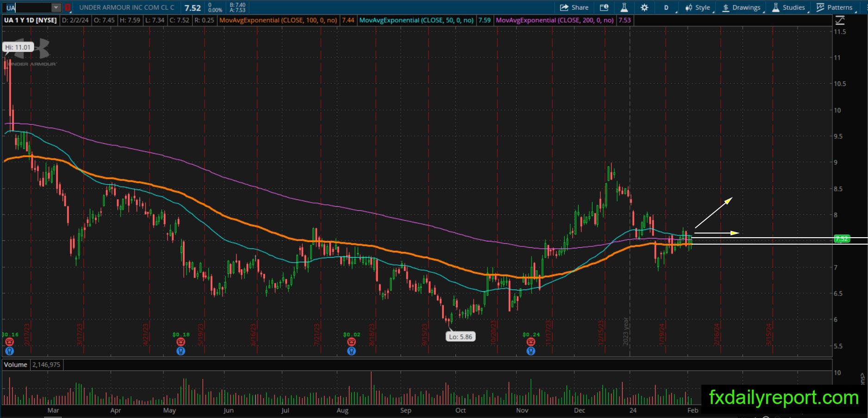868x418 pixels.
Task: Expand the ticker symbol dropdown arrow
Action: (56, 7)
